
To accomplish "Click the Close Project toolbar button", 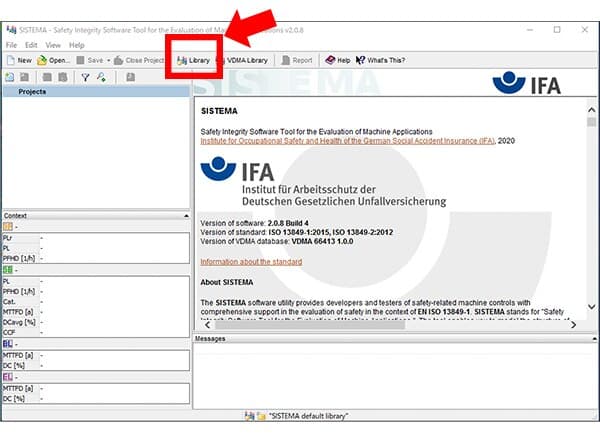I will (x=139, y=60).
